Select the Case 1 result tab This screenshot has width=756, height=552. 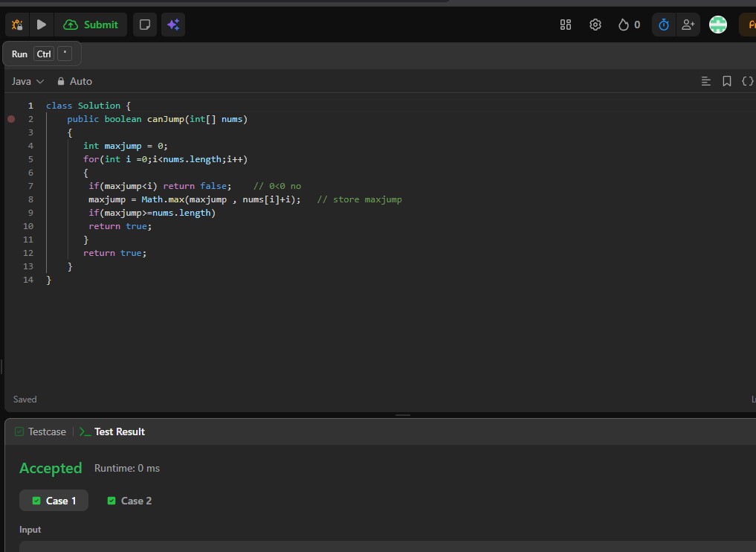54,501
